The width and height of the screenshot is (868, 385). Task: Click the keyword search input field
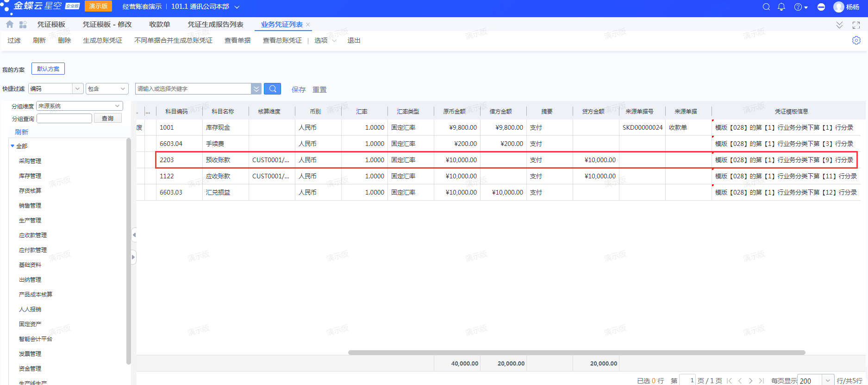click(x=194, y=88)
